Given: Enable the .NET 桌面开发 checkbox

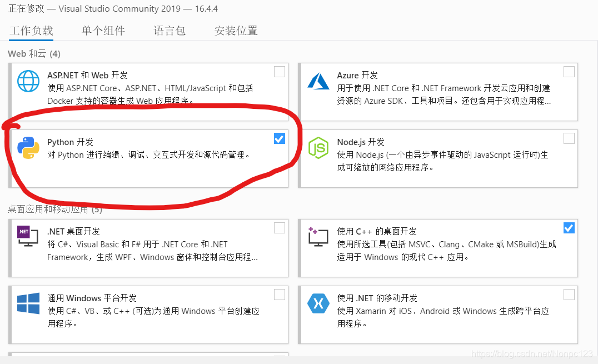Looking at the screenshot, I should point(280,228).
